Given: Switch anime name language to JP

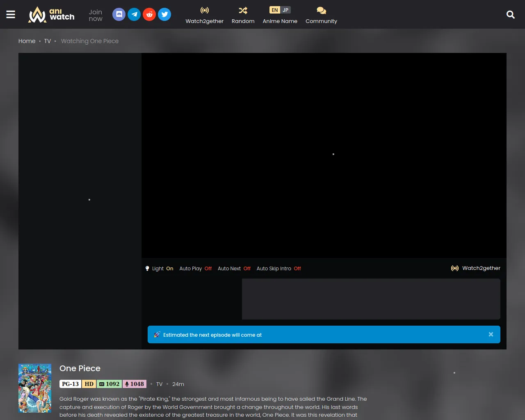Looking at the screenshot, I should coord(285,10).
